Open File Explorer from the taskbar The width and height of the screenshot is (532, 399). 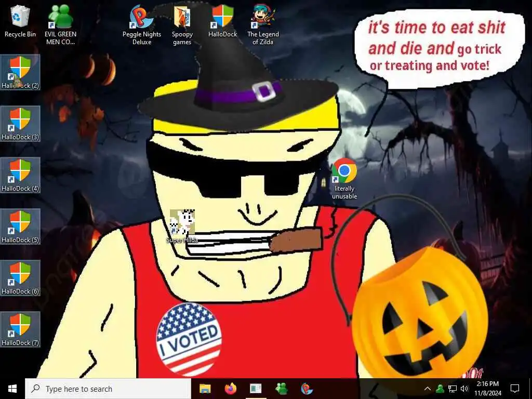pyautogui.click(x=205, y=389)
